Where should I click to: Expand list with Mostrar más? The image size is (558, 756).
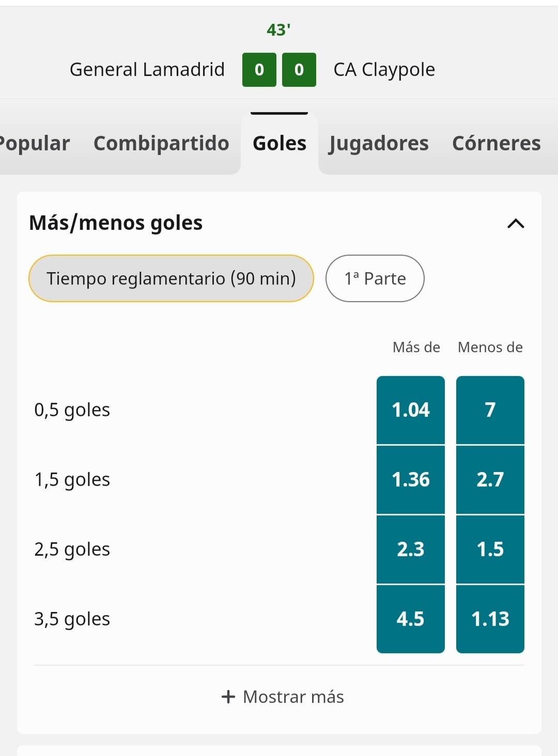[x=283, y=697]
